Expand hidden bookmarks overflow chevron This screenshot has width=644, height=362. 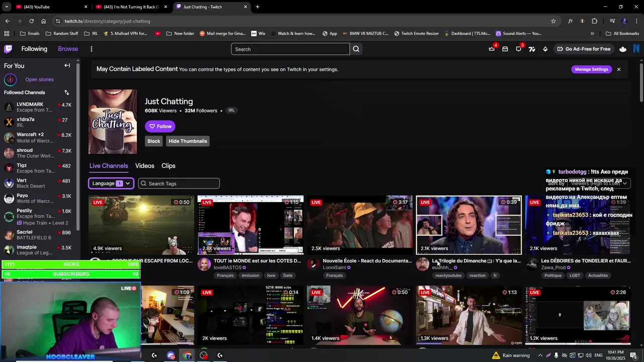tap(592, 34)
